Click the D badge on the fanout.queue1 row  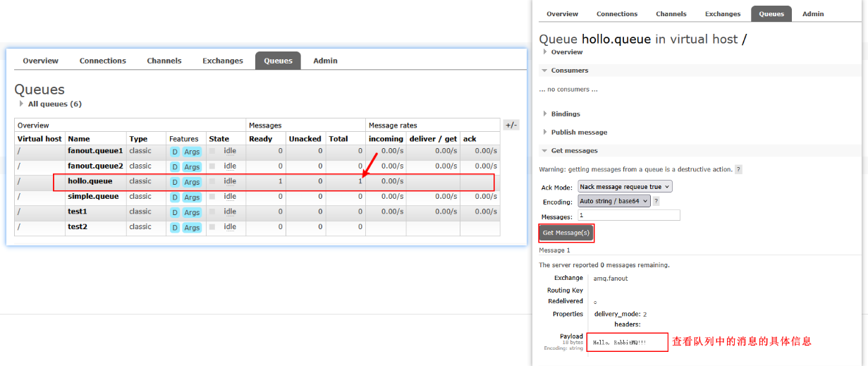click(175, 152)
